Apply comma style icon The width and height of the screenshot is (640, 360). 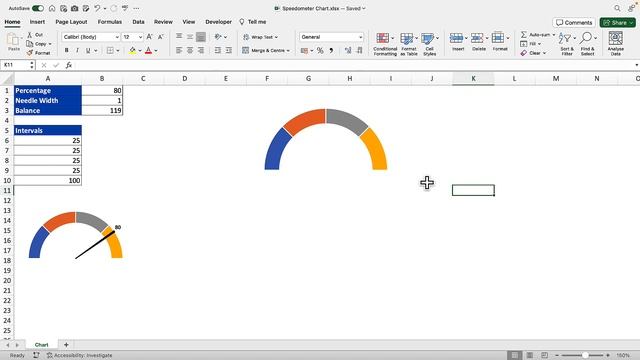331,51
